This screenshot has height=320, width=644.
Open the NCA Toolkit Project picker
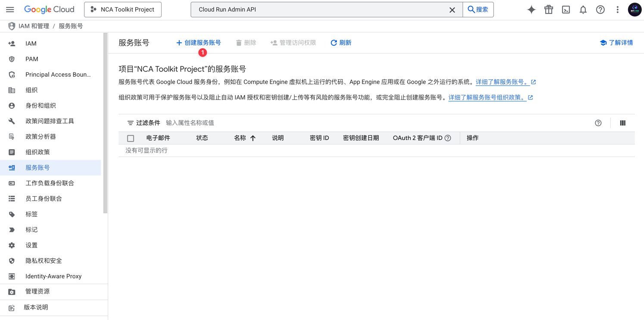pos(122,9)
